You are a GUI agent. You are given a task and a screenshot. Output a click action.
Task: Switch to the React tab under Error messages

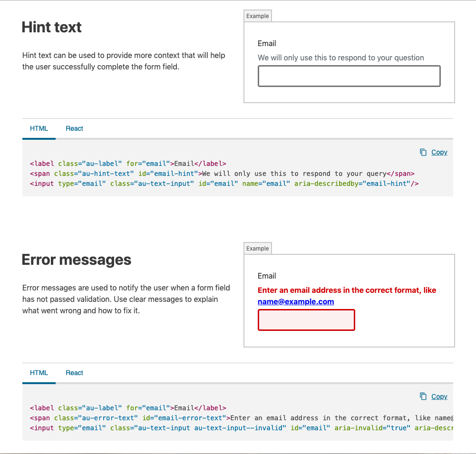pos(75,373)
